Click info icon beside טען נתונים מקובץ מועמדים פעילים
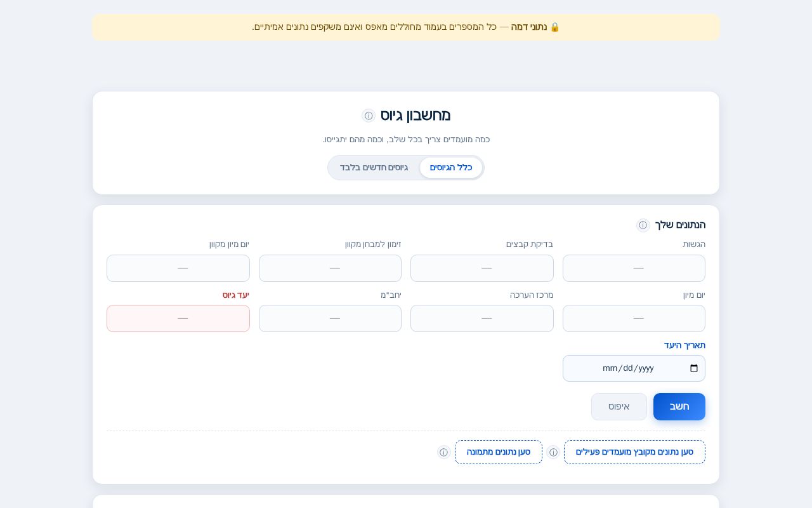Image resolution: width=812 pixels, height=508 pixels. click(553, 452)
